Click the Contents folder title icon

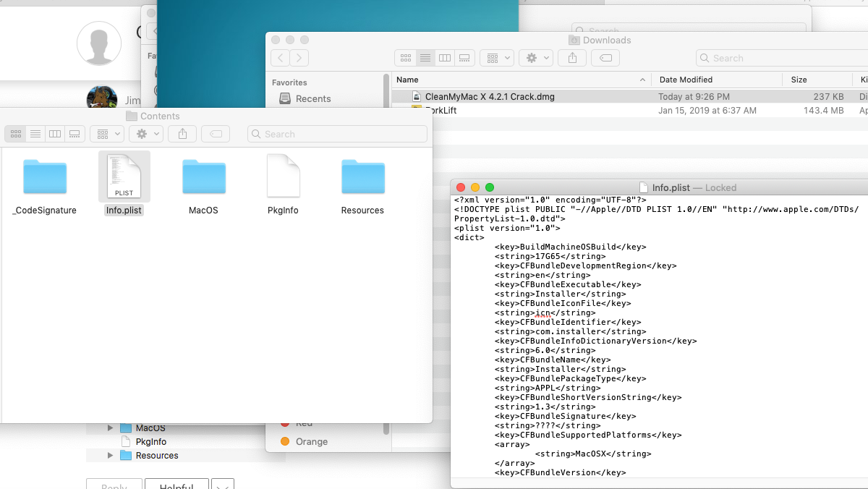click(131, 116)
